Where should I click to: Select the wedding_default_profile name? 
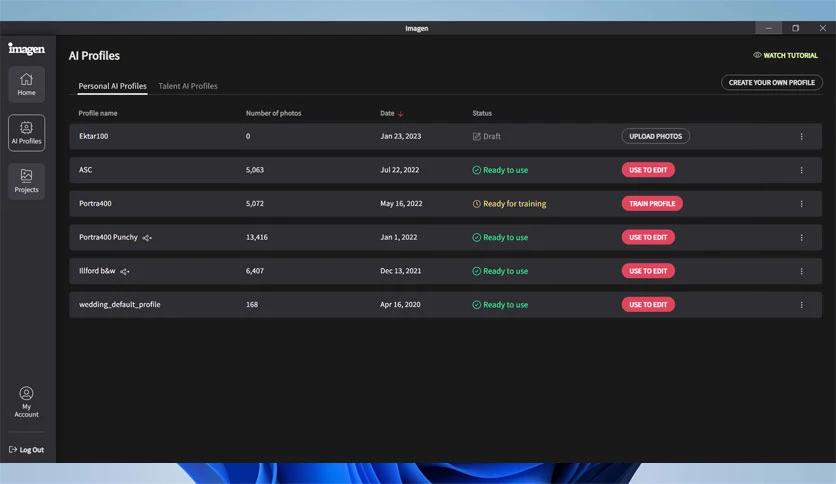[x=119, y=304]
